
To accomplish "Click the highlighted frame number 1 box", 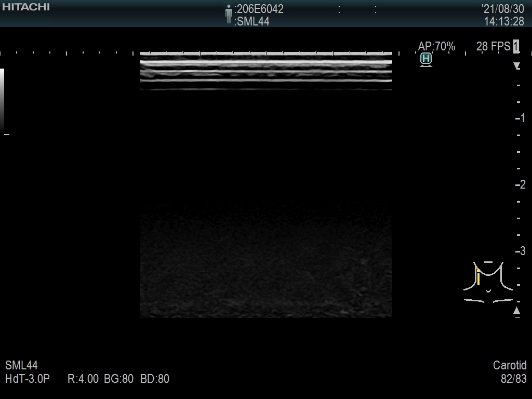I will (516, 46).
